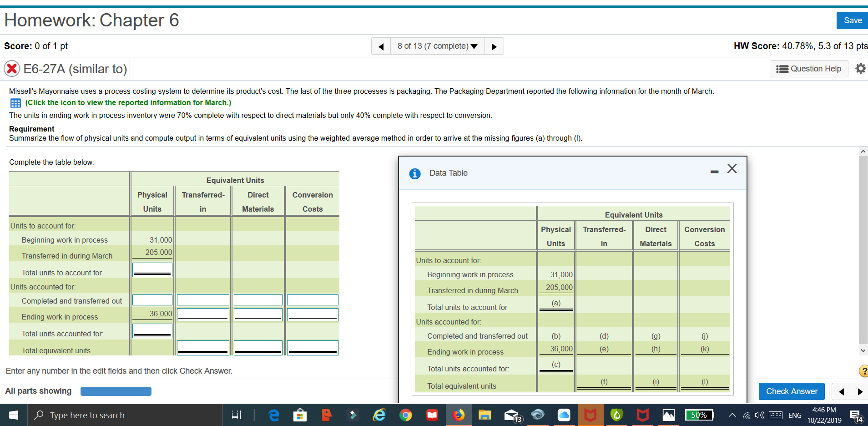
Task: Minimize the Data Table popup
Action: coord(715,172)
